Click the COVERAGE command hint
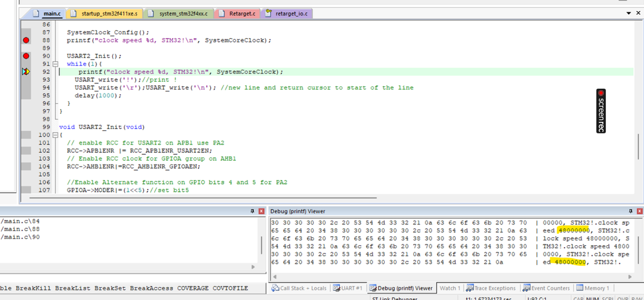This screenshot has width=644, height=300. click(193, 288)
